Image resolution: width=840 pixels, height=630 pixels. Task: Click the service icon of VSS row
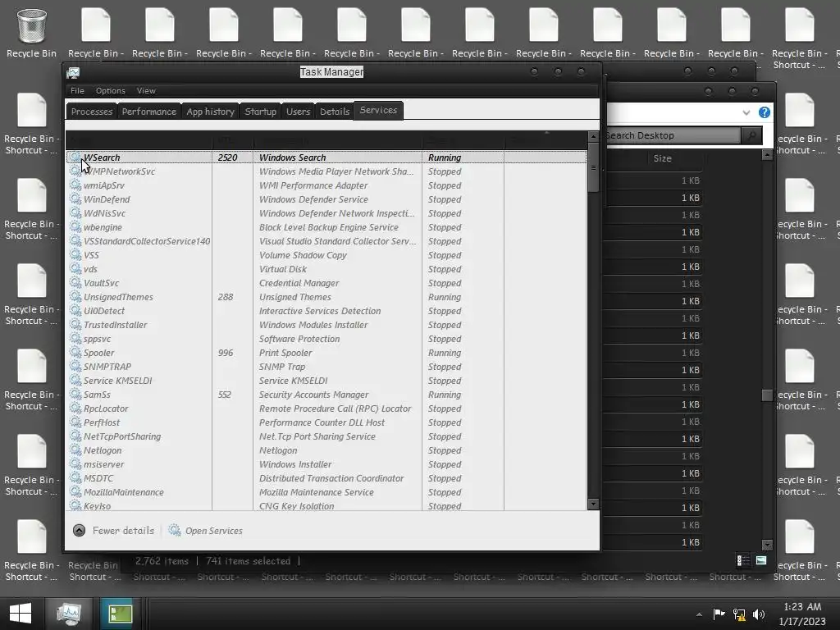point(75,254)
